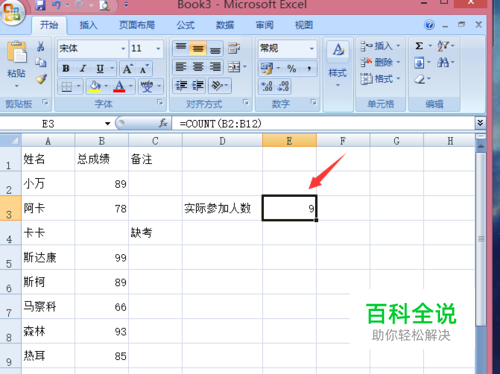Save the workbook from quick access toolbar
Viewport: 500px width, 374px height.
(40, 5)
